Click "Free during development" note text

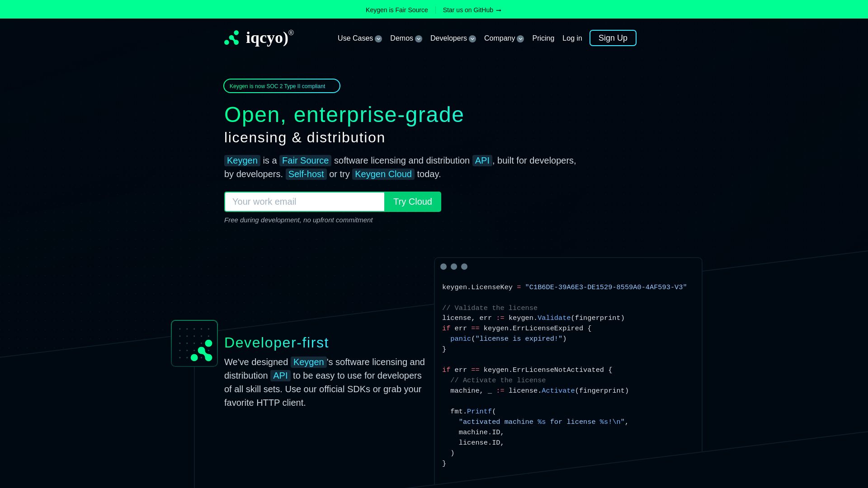point(298,220)
